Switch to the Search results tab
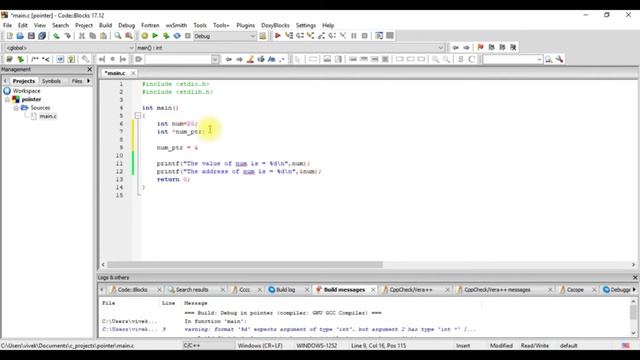 coord(192,289)
